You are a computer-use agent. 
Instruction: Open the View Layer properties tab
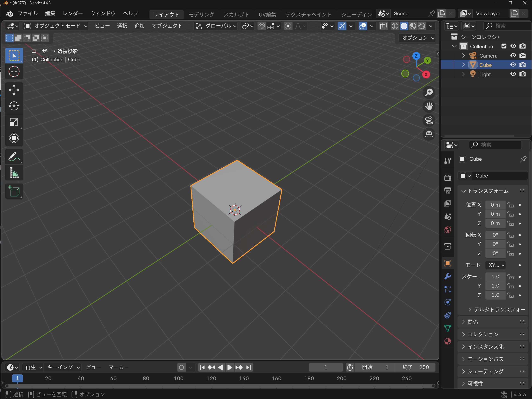[x=448, y=204]
